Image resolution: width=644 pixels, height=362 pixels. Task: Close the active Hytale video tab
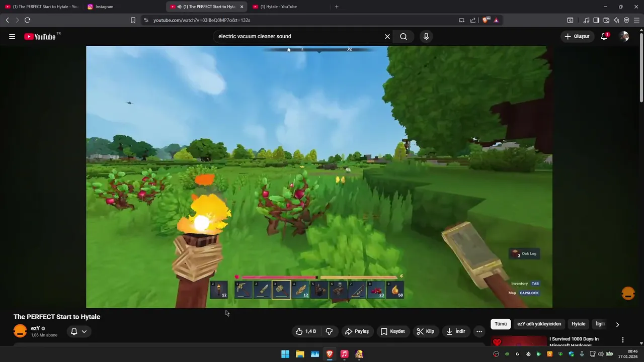(242, 7)
